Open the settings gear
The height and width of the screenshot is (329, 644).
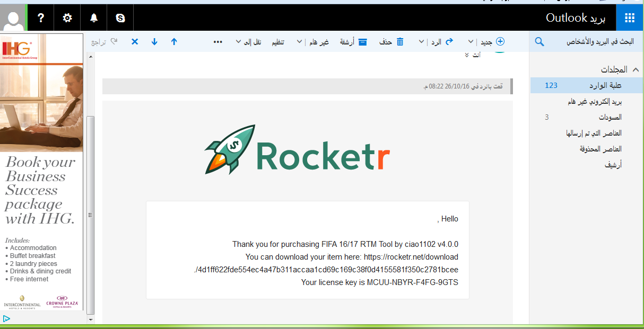[67, 18]
